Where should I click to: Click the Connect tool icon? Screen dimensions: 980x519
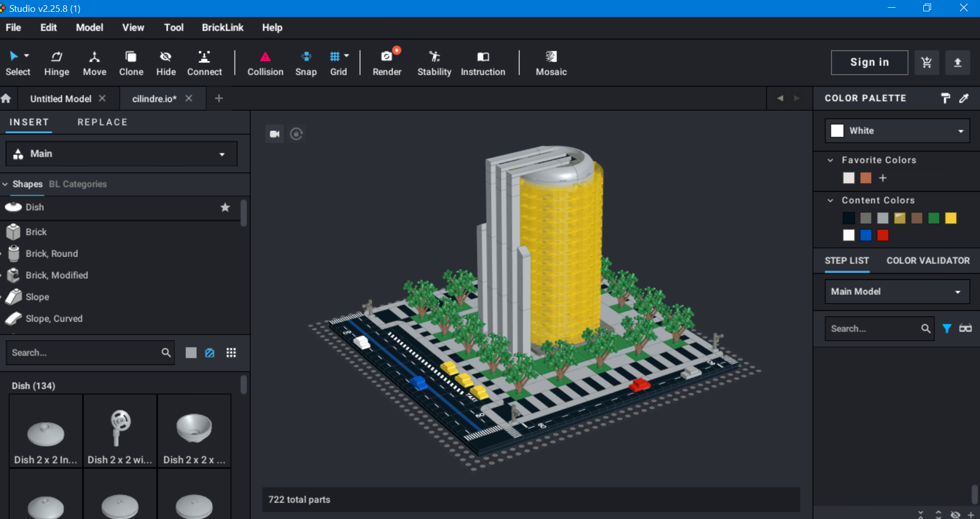[204, 57]
